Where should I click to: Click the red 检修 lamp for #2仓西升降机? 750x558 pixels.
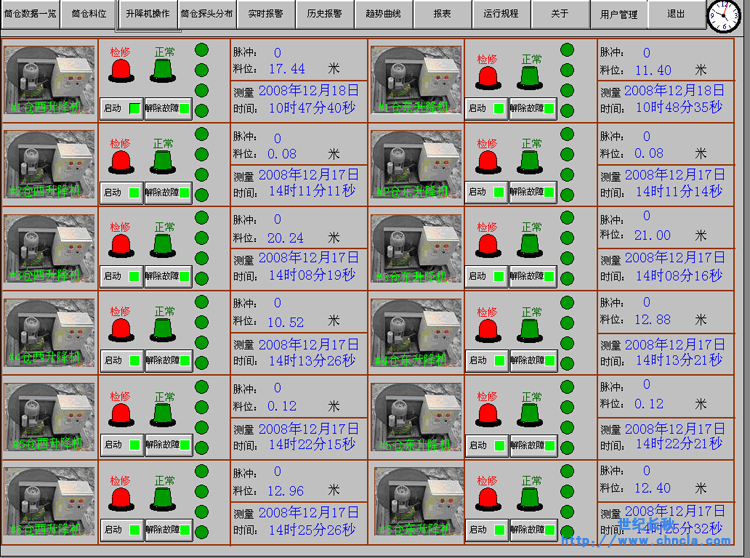(121, 163)
